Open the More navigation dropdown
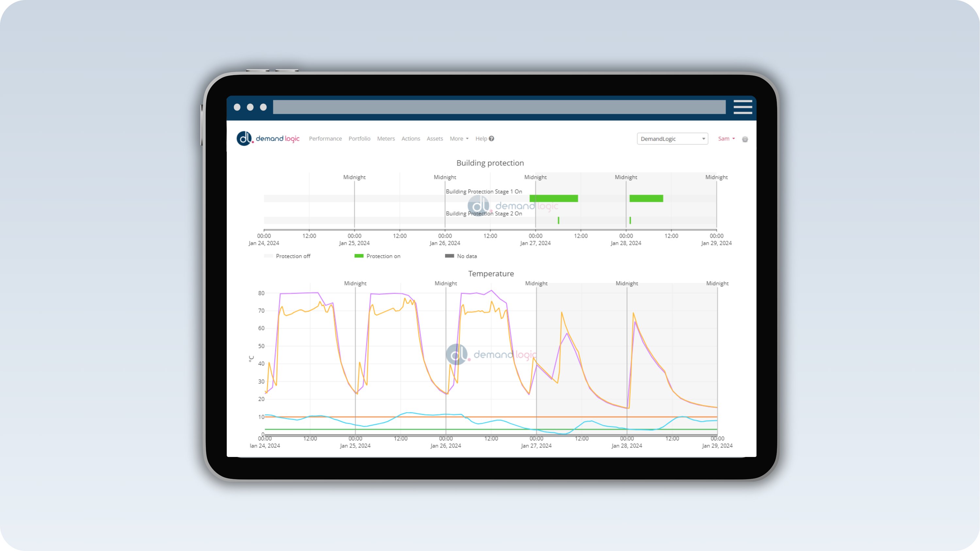This screenshot has width=980, height=551. click(x=459, y=138)
